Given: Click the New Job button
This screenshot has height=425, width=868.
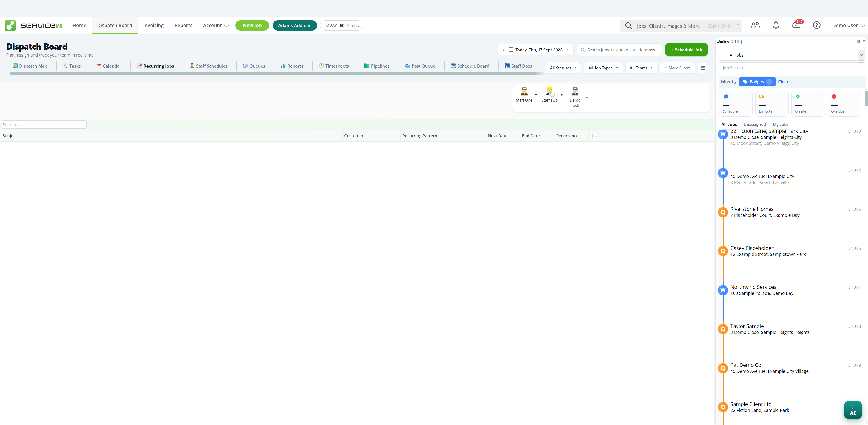Looking at the screenshot, I should coord(252,26).
